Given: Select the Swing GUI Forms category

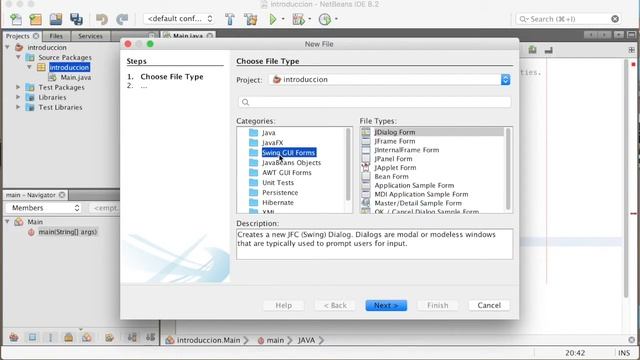Looking at the screenshot, I should tap(289, 153).
